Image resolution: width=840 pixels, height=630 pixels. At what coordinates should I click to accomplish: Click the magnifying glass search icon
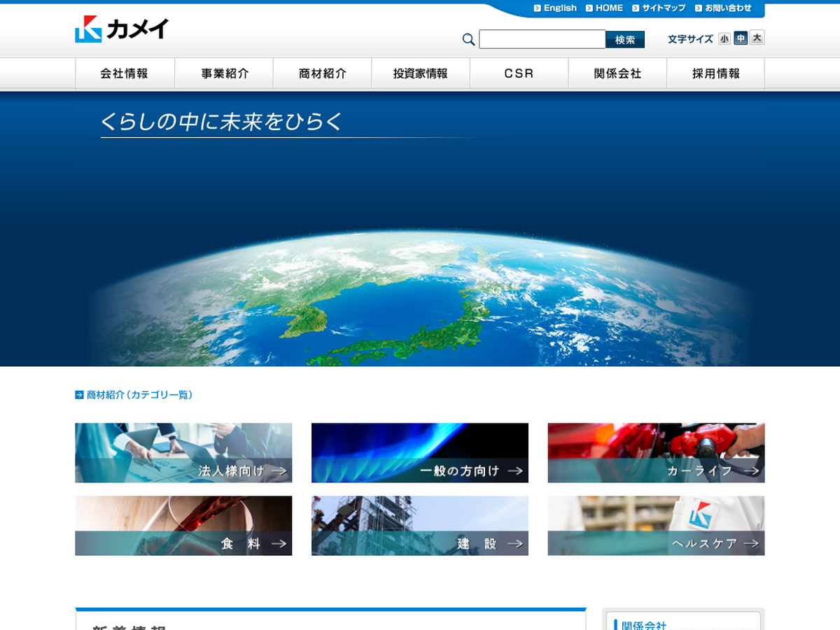click(x=469, y=40)
